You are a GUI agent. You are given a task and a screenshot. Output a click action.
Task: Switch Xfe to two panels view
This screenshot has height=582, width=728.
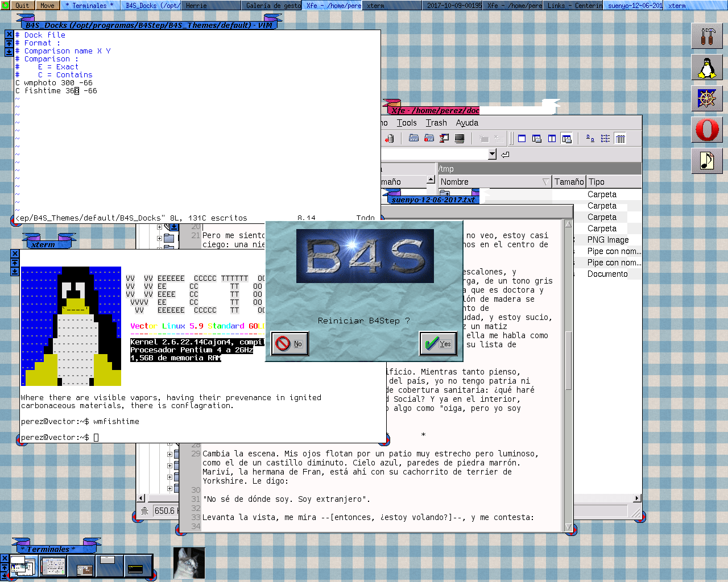click(x=552, y=138)
